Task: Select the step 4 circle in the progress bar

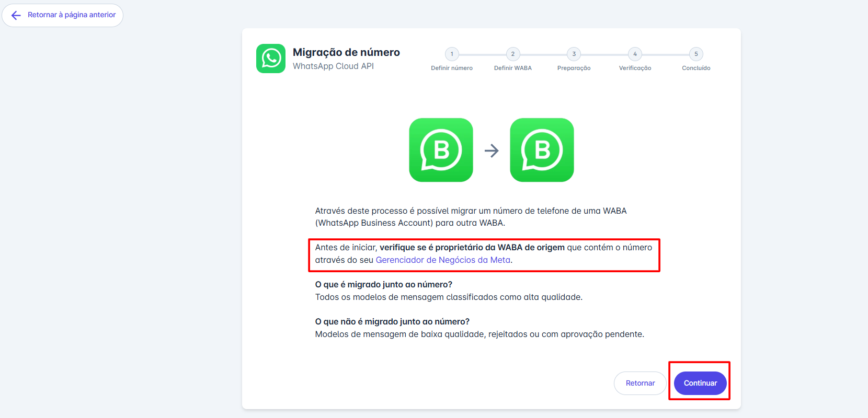Action: 635,54
